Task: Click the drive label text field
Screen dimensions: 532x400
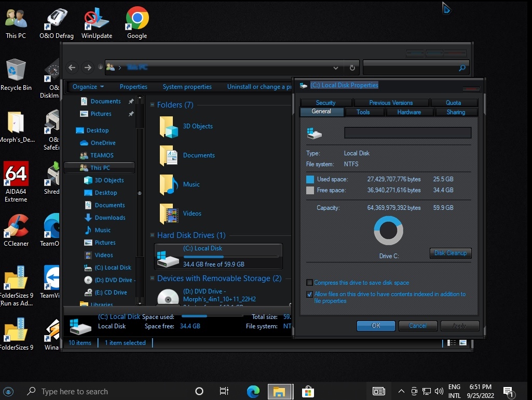Action: (407, 133)
